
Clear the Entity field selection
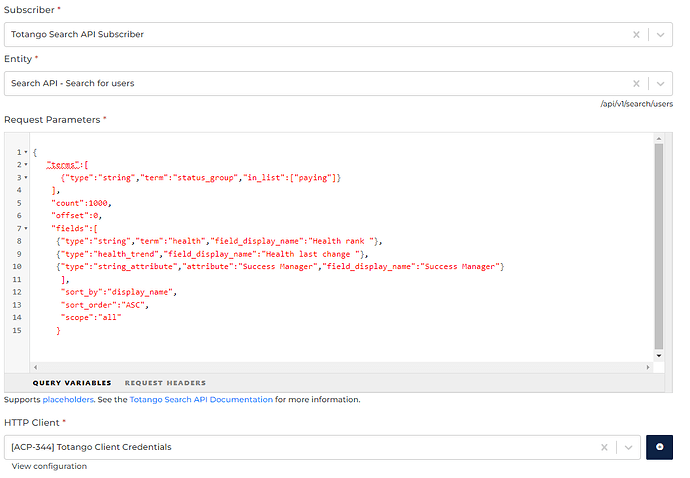[x=636, y=84]
